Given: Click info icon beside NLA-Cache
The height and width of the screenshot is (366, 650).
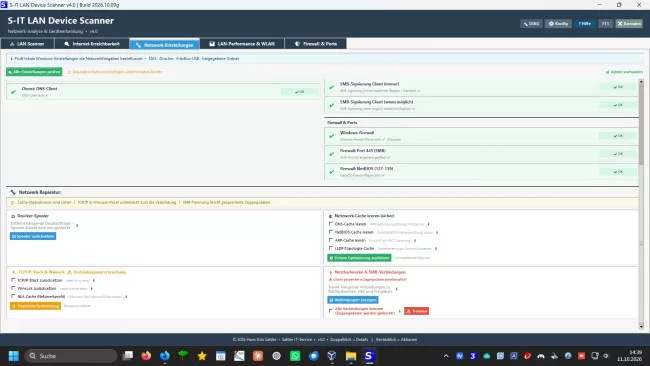Looking at the screenshot, I should pyautogui.click(x=126, y=297).
